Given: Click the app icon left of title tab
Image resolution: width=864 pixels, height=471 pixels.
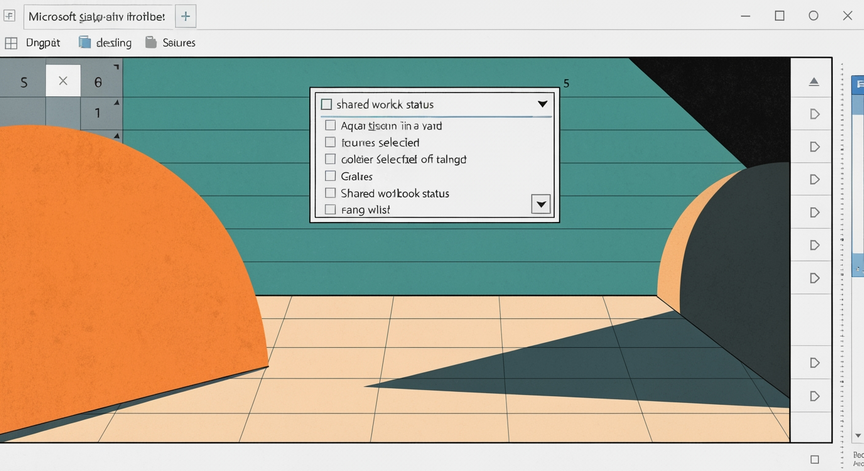Looking at the screenshot, I should [x=9, y=16].
